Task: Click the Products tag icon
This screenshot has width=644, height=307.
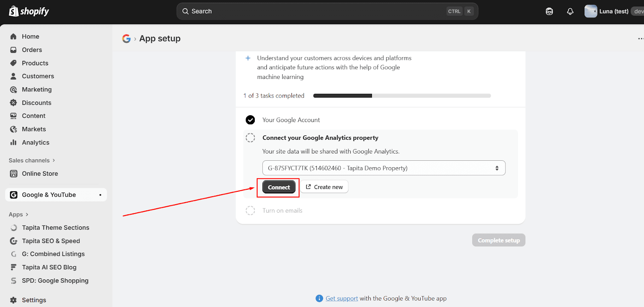Action: pyautogui.click(x=13, y=63)
